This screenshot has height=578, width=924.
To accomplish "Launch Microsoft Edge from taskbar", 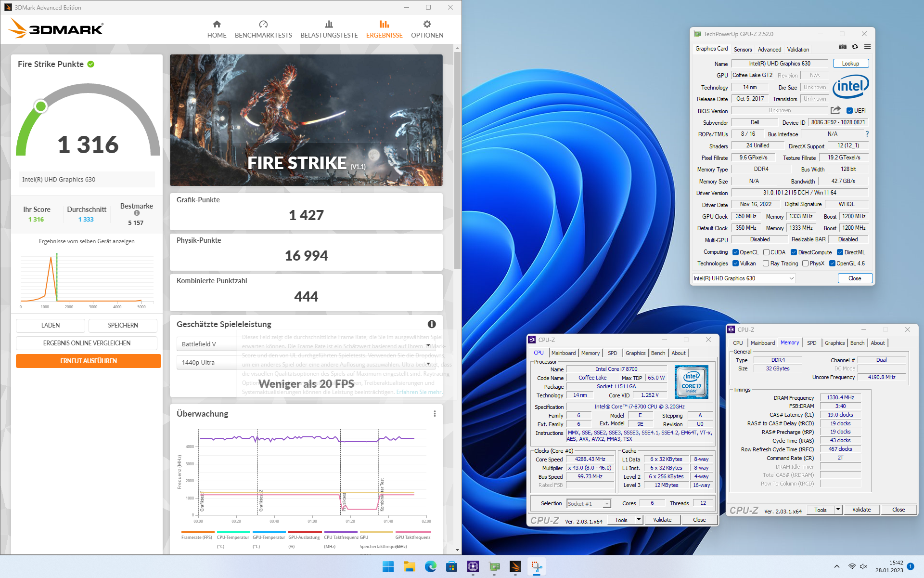I will (x=430, y=566).
